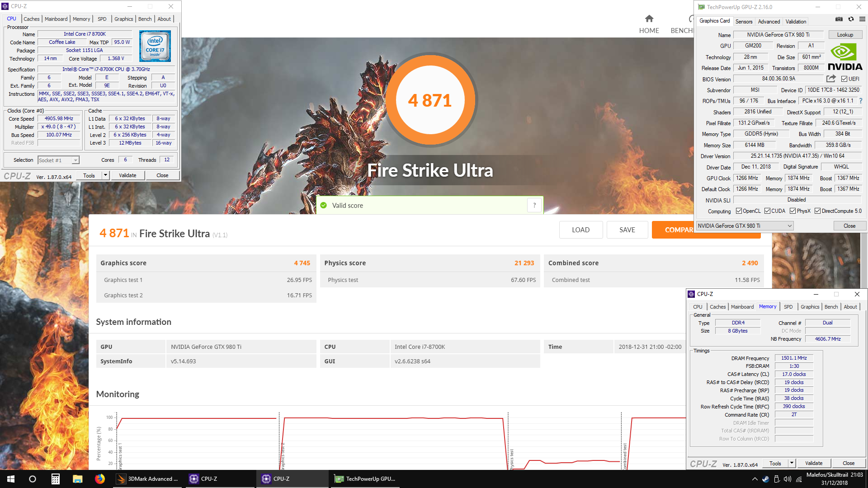Click the Monitoring graph area

(391, 441)
